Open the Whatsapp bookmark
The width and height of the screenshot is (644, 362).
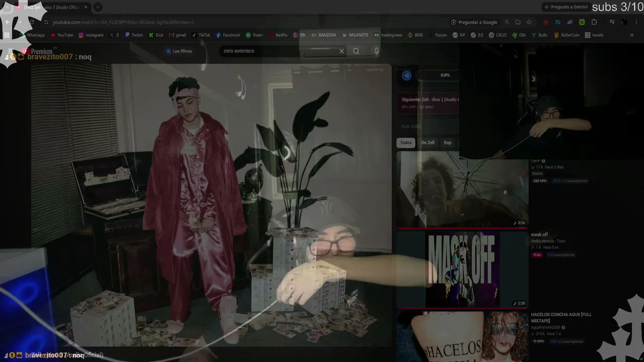click(32, 35)
